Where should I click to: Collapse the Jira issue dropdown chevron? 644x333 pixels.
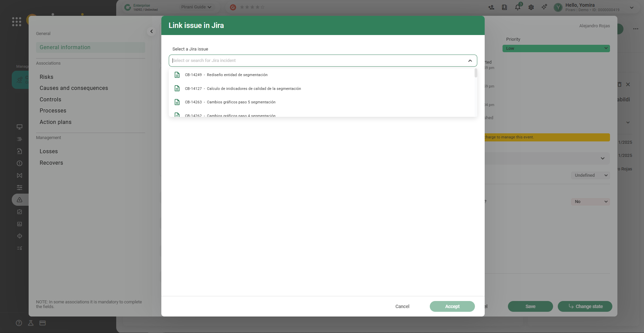[470, 61]
